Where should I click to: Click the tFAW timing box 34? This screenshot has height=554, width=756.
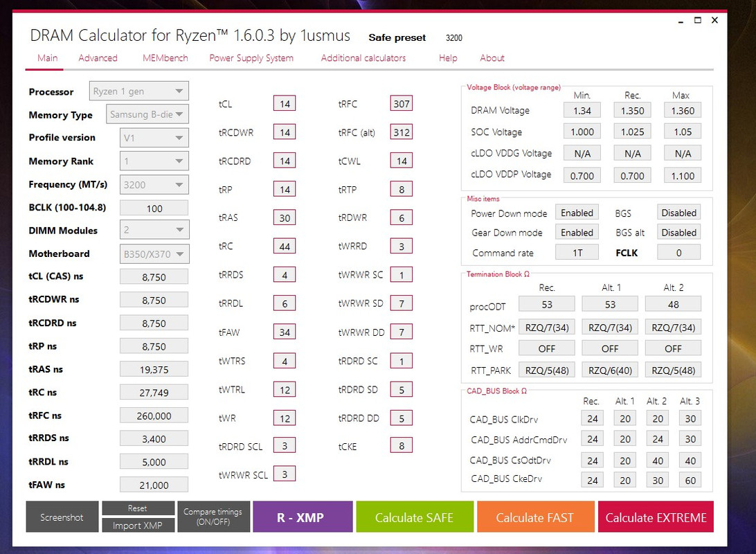click(x=285, y=332)
